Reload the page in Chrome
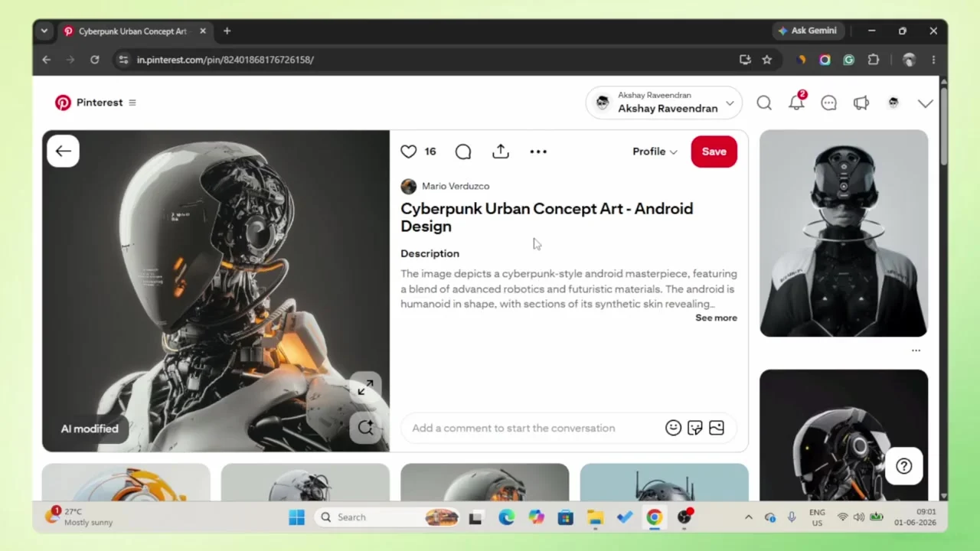This screenshot has width=980, height=551. (x=94, y=60)
